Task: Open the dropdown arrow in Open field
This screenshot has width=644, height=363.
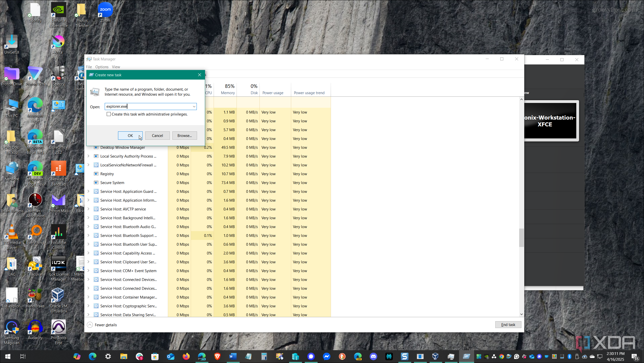Action: click(194, 106)
